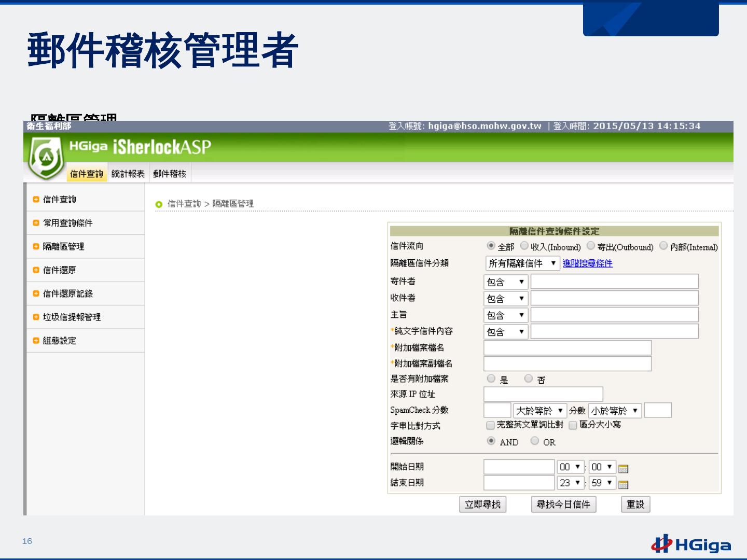
Task: Switch to 郵件稽核 tab
Action: (x=170, y=174)
